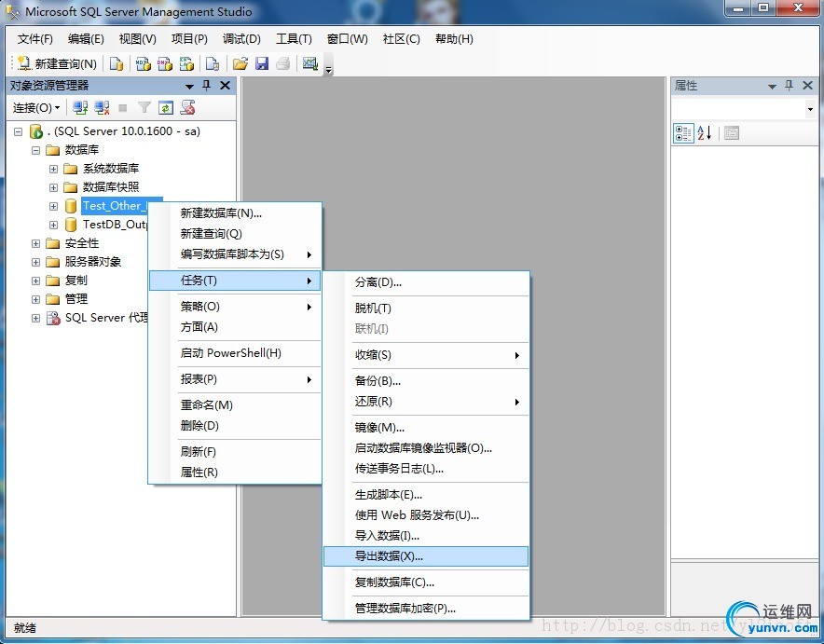This screenshot has height=644, width=824.
Task: Select the 复制 folder in the tree
Action: coord(76,281)
